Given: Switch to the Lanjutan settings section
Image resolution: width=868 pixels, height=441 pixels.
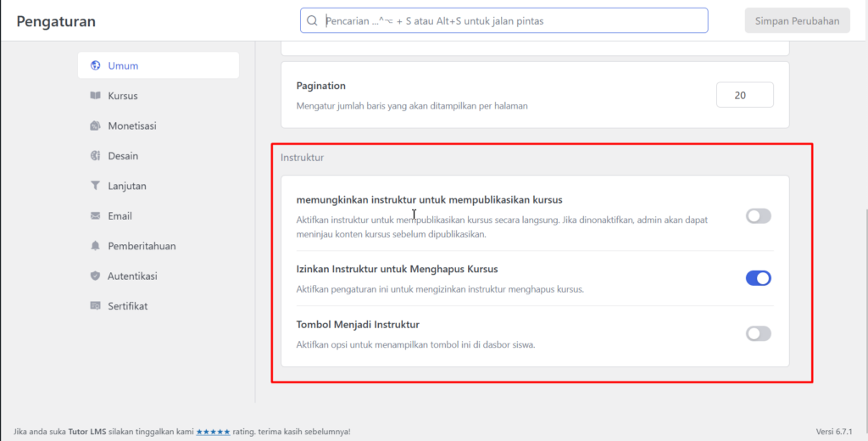Looking at the screenshot, I should [126, 186].
